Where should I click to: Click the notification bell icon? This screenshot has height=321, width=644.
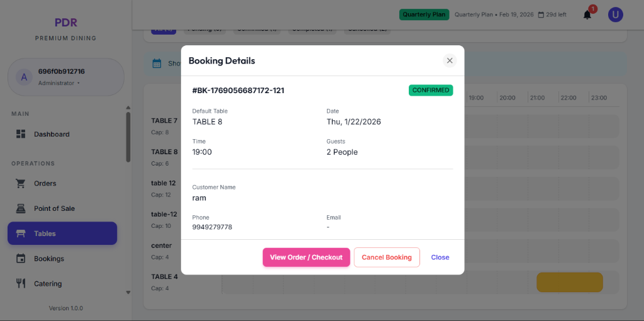pyautogui.click(x=587, y=14)
